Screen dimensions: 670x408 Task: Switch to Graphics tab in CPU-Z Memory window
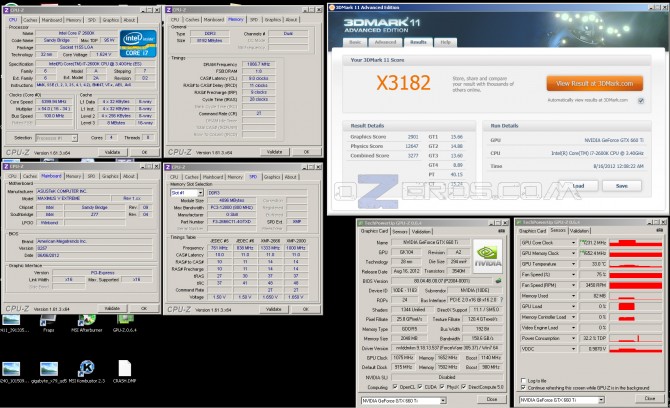pos(273,20)
